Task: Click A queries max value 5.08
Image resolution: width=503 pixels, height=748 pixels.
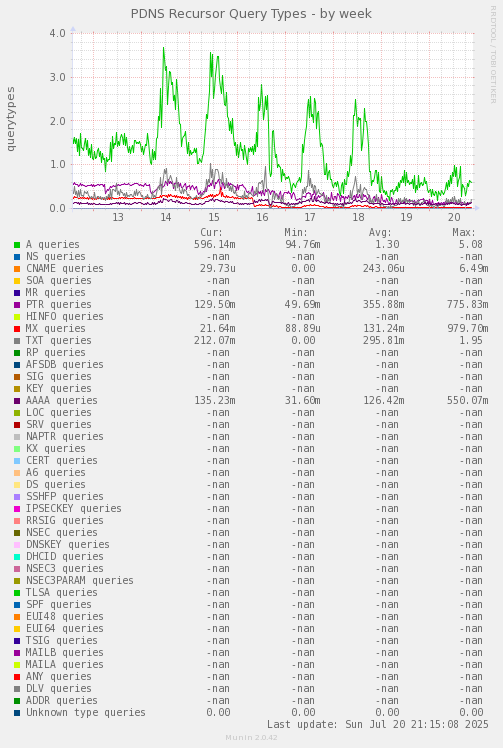Action: [x=471, y=244]
